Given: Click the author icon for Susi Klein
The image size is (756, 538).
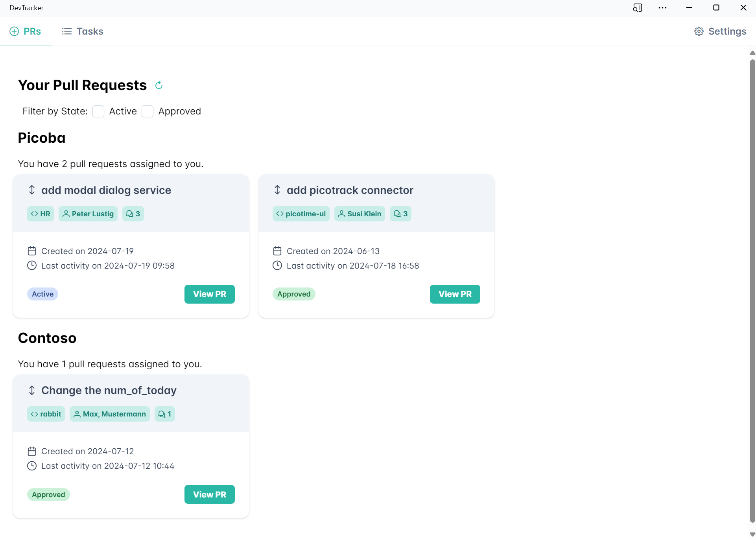Looking at the screenshot, I should pos(341,214).
